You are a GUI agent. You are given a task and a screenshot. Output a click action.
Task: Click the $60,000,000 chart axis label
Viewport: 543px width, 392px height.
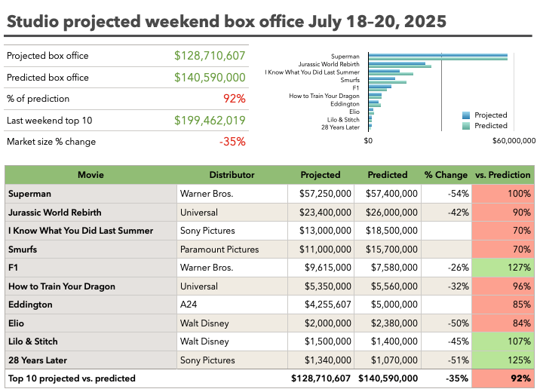tap(513, 140)
